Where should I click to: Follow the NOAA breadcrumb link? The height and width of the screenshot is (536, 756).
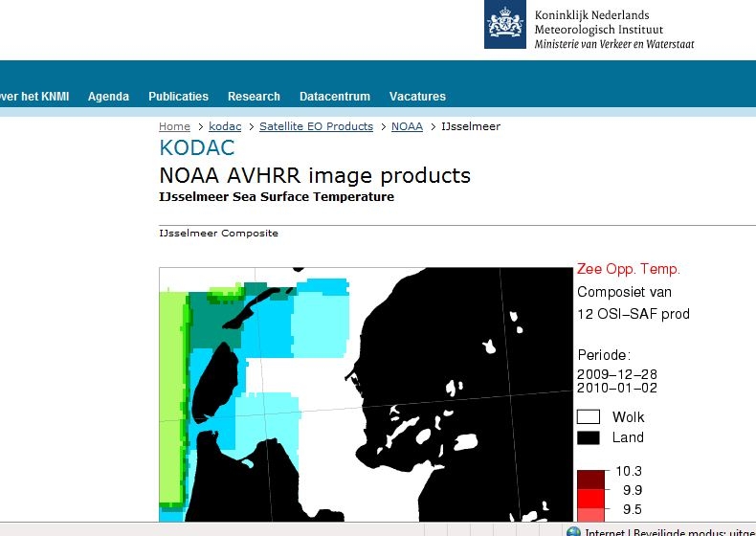click(x=407, y=126)
